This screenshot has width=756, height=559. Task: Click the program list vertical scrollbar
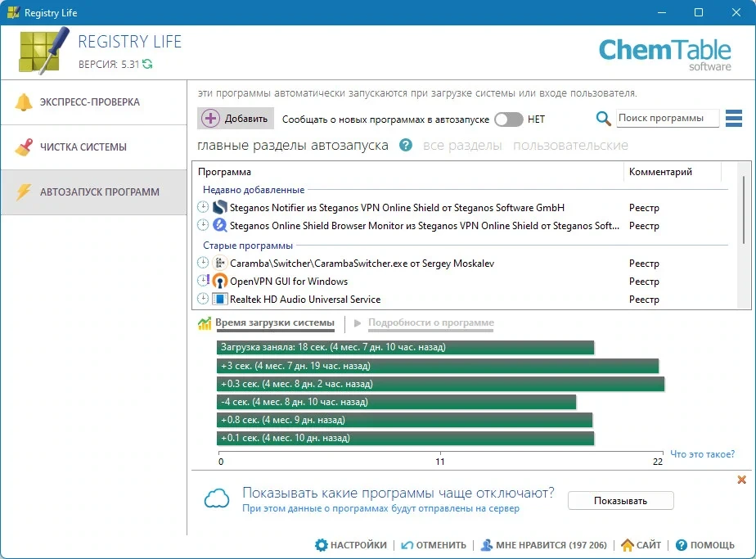point(744,210)
